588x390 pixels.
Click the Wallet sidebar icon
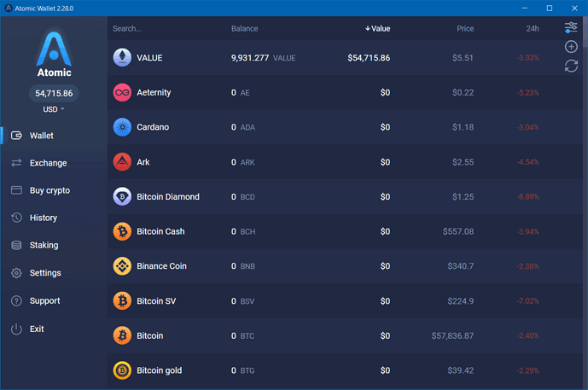pos(16,136)
